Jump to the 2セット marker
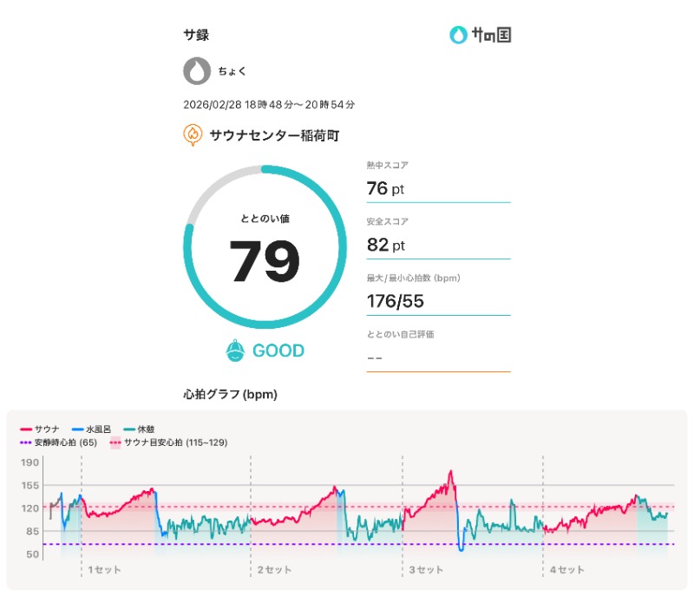The width and height of the screenshot is (694, 616). [274, 570]
